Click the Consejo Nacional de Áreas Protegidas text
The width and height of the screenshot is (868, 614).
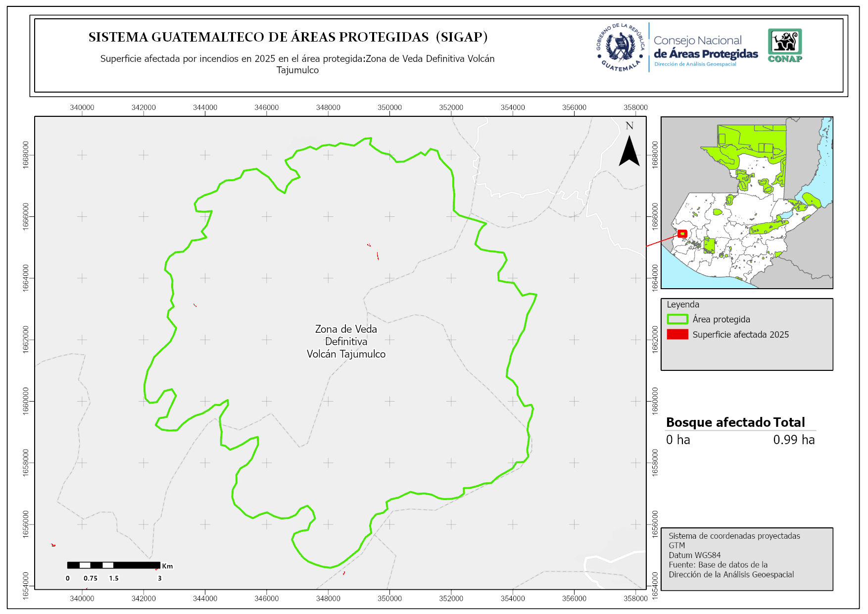pos(705,48)
